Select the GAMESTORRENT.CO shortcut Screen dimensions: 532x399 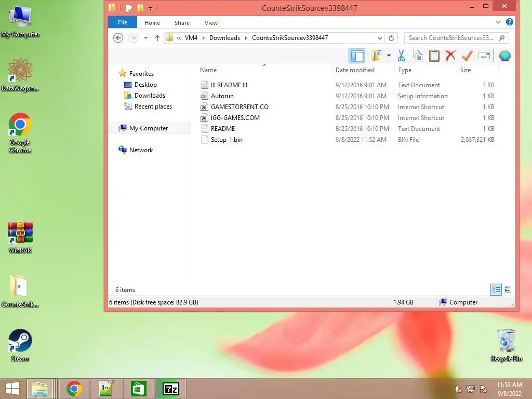[240, 107]
